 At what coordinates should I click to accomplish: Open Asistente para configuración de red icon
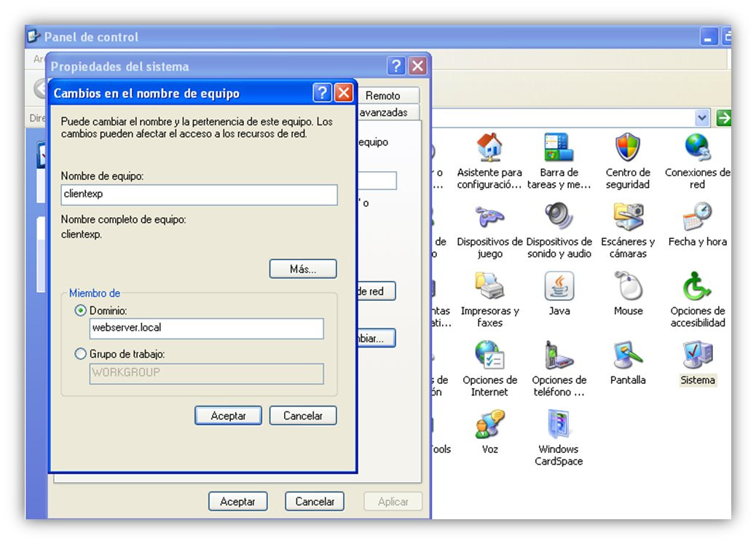point(489,148)
